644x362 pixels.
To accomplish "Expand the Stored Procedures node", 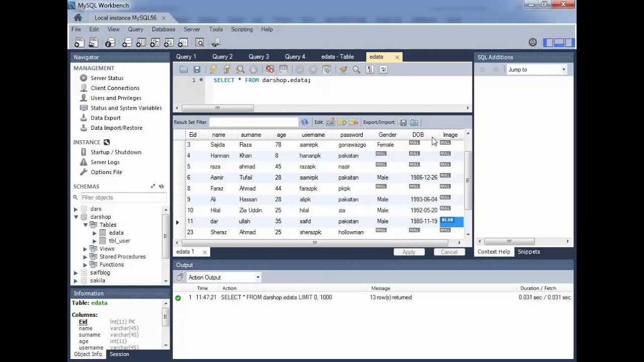I will 86,256.
